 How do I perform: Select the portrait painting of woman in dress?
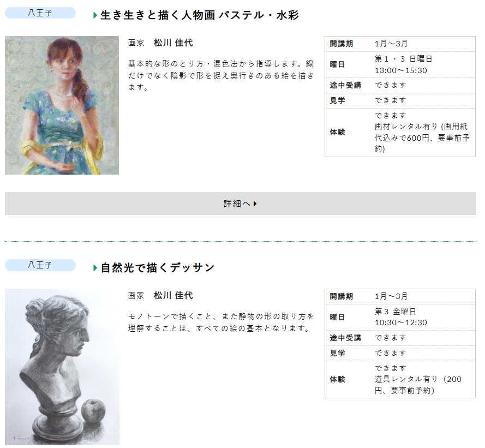(x=62, y=105)
